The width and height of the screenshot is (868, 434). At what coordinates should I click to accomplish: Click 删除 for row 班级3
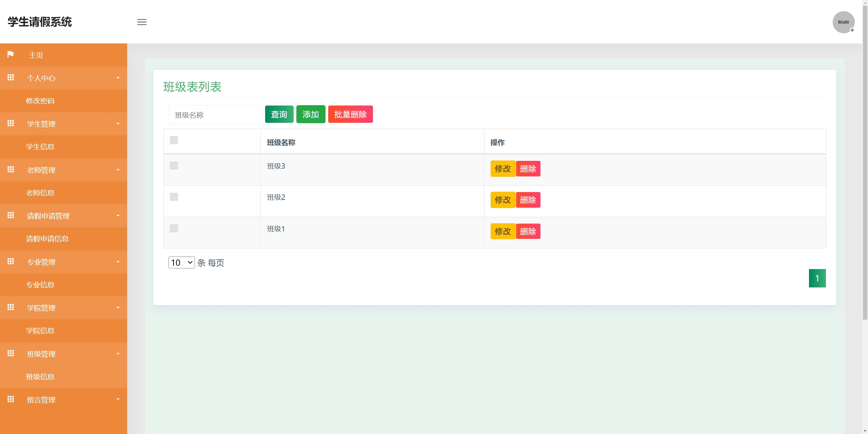tap(528, 169)
